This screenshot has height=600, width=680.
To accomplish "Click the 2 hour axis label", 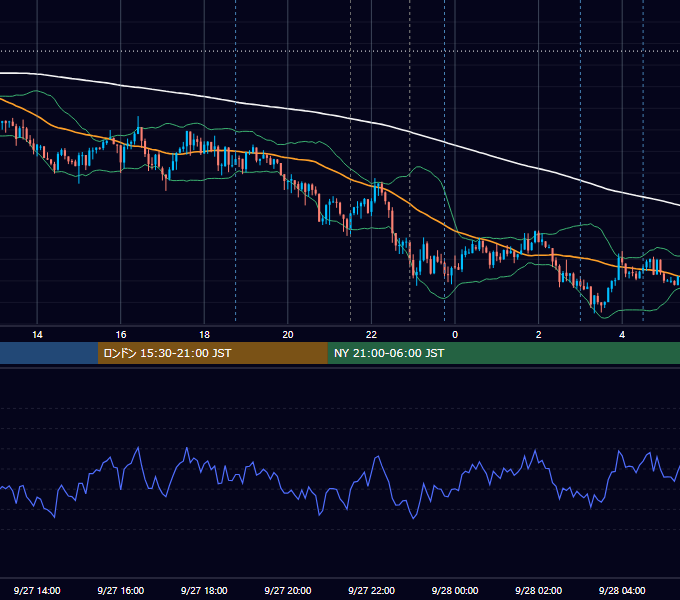I will point(539,335).
